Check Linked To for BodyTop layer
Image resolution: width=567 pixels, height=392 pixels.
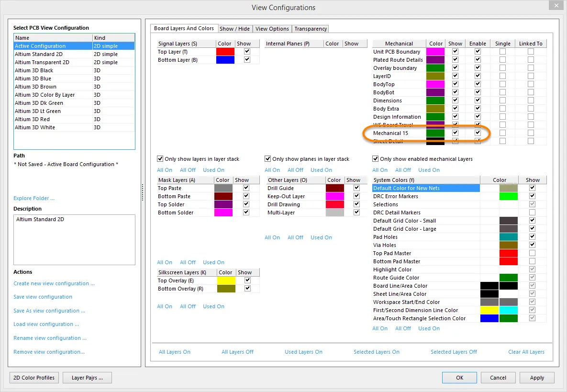(531, 84)
